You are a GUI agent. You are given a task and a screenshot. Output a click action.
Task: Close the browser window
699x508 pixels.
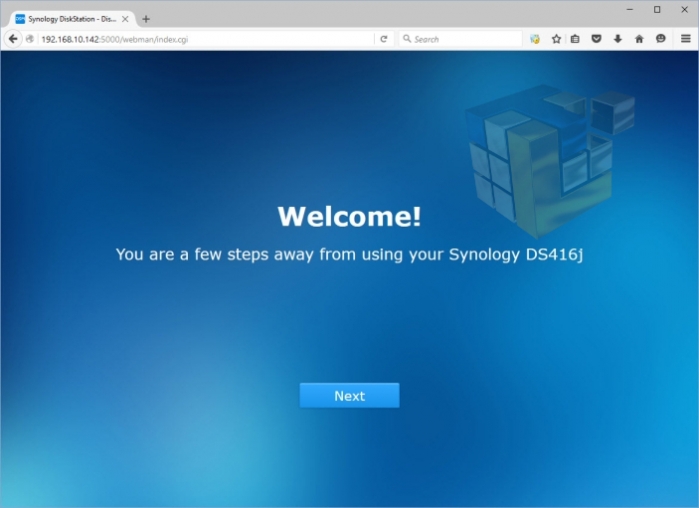685,9
